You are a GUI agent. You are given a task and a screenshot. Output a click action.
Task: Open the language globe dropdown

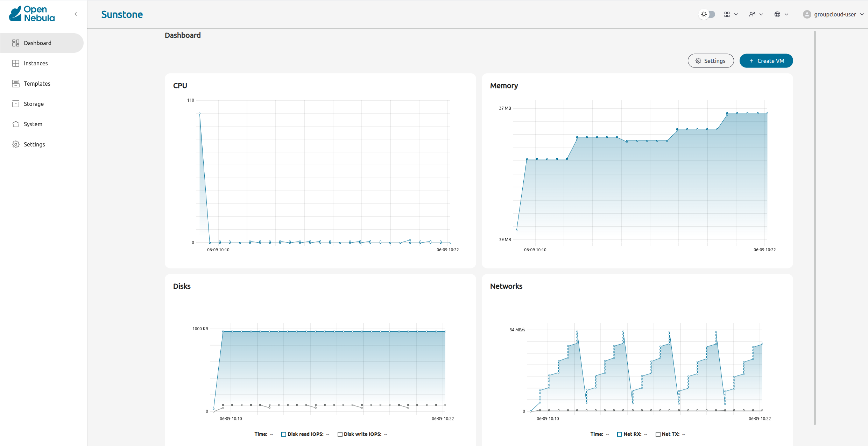coord(781,14)
